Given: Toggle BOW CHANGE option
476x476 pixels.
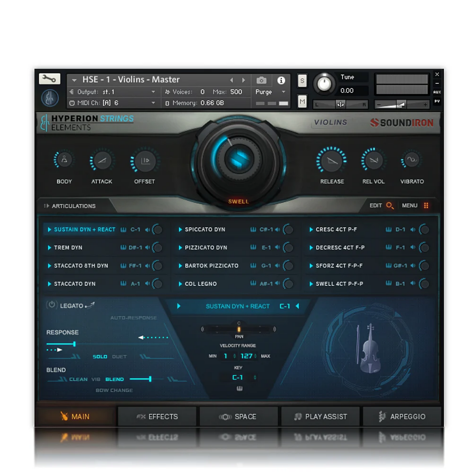Looking at the screenshot, I should click(x=114, y=390).
